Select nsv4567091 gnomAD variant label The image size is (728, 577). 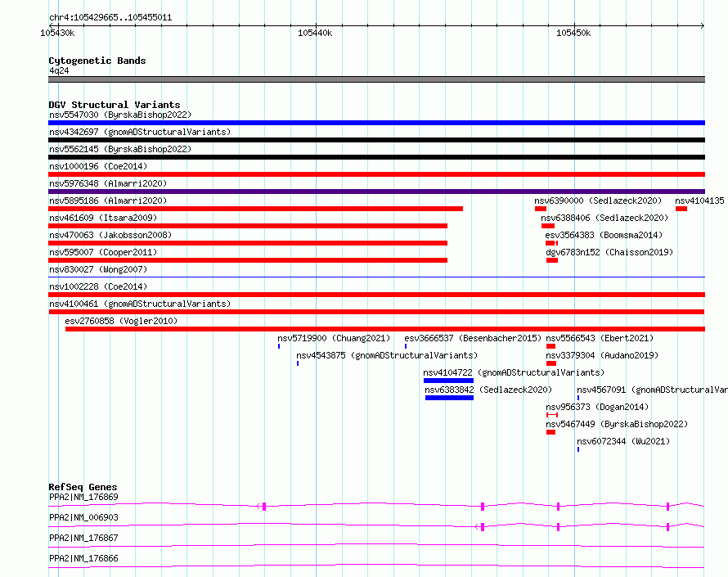point(652,390)
